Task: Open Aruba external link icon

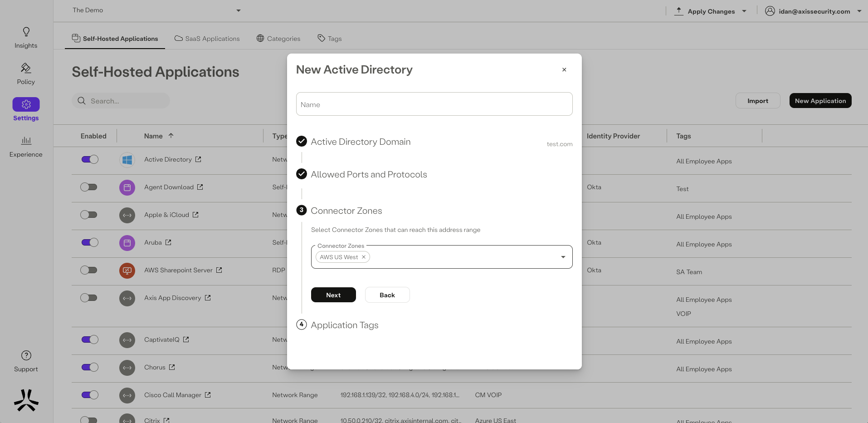Action: [x=168, y=242]
